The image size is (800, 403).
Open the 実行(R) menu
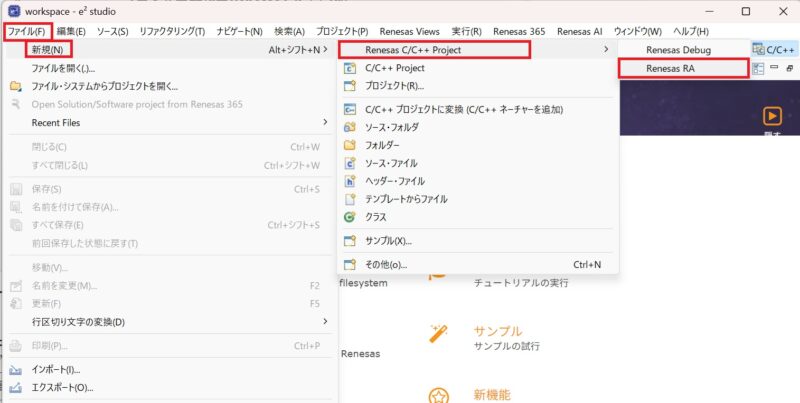466,32
